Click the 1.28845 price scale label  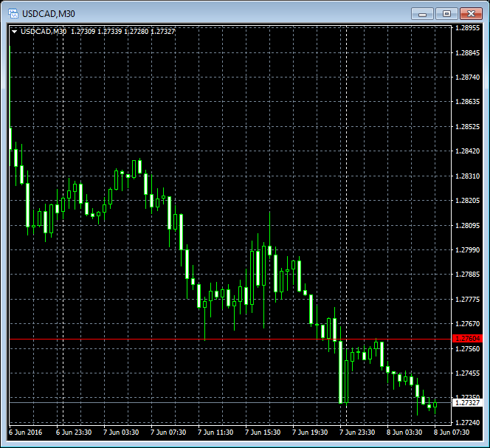[468, 53]
